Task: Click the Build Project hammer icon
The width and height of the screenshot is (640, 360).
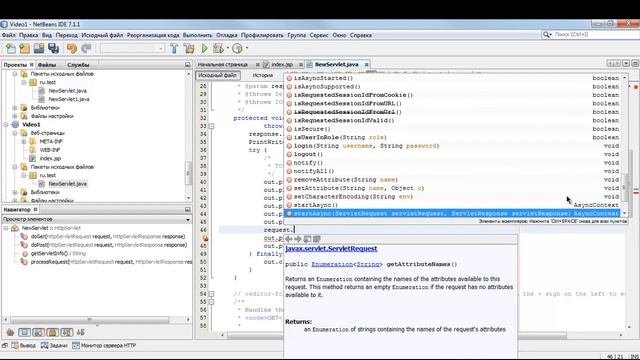Action: [x=174, y=49]
